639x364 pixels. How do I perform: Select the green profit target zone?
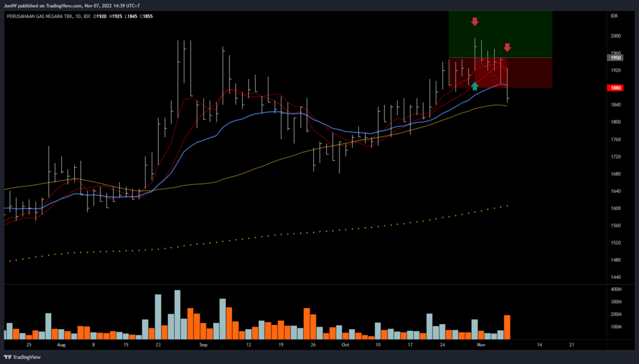500,34
